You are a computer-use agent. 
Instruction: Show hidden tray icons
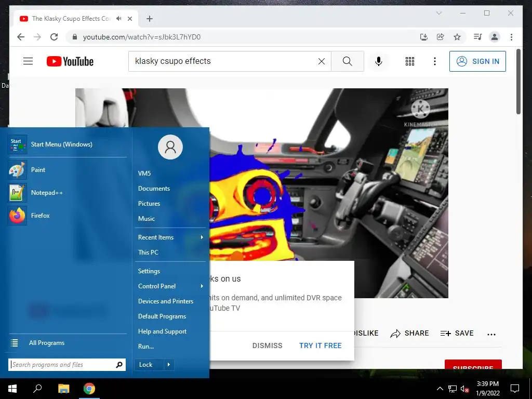(440, 389)
